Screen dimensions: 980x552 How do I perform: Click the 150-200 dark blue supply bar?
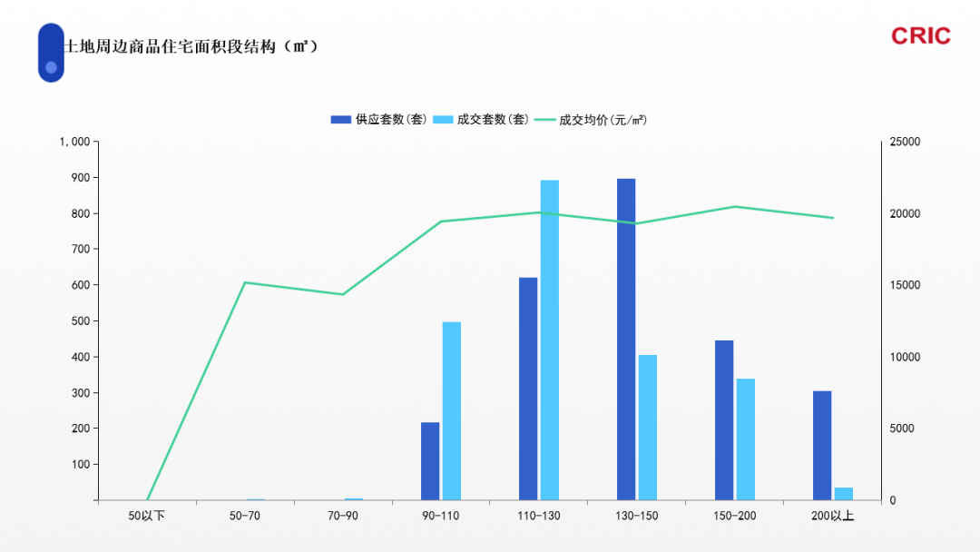pyautogui.click(x=724, y=420)
